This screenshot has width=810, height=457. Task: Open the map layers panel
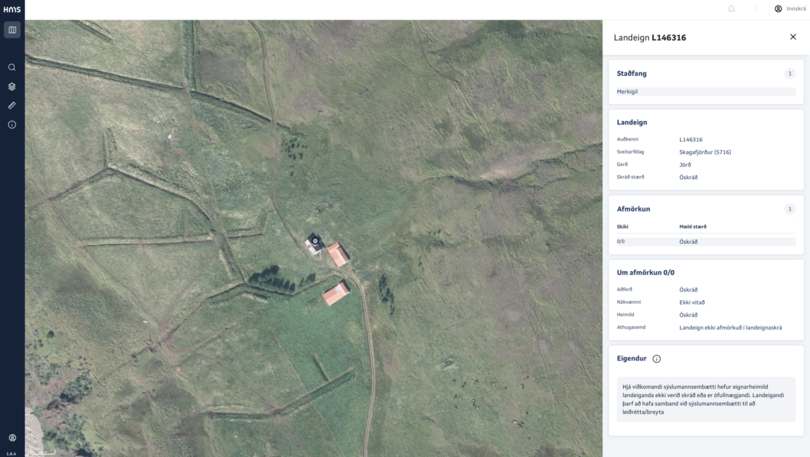12,86
